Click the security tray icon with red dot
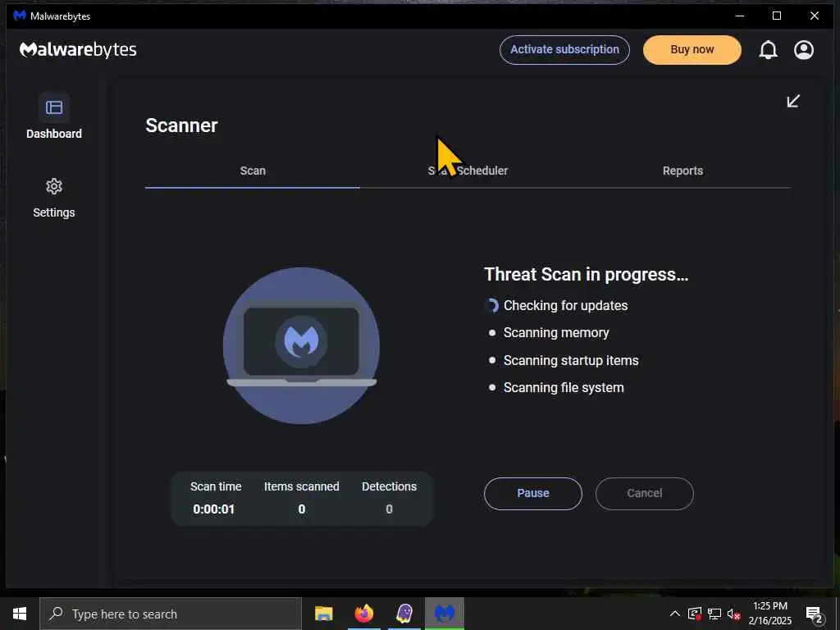Image resolution: width=840 pixels, height=630 pixels. 694,614
